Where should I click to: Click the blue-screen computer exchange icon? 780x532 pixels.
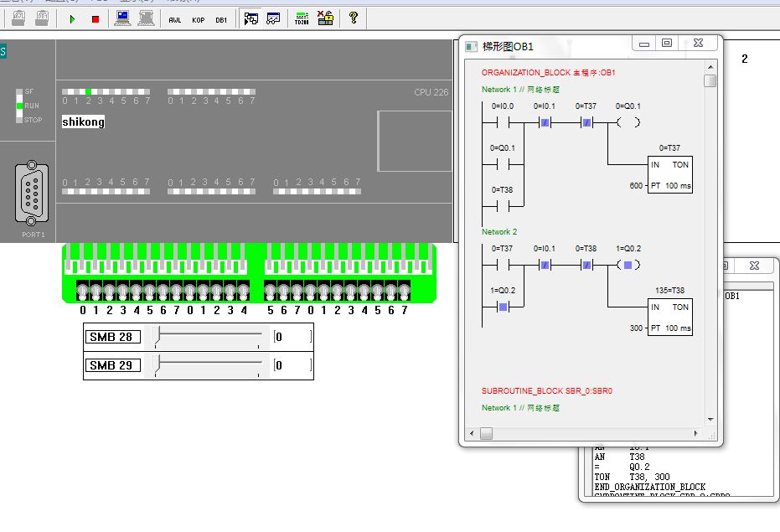pos(123,18)
